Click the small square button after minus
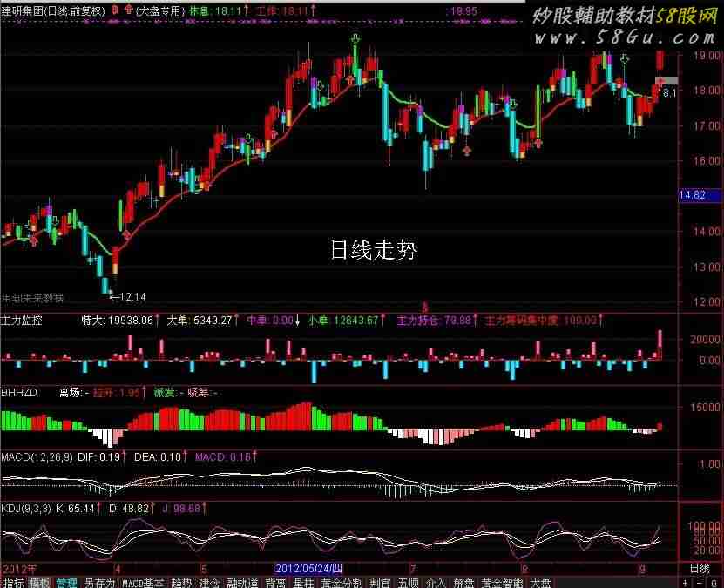The height and width of the screenshot is (588, 724). pos(714,583)
